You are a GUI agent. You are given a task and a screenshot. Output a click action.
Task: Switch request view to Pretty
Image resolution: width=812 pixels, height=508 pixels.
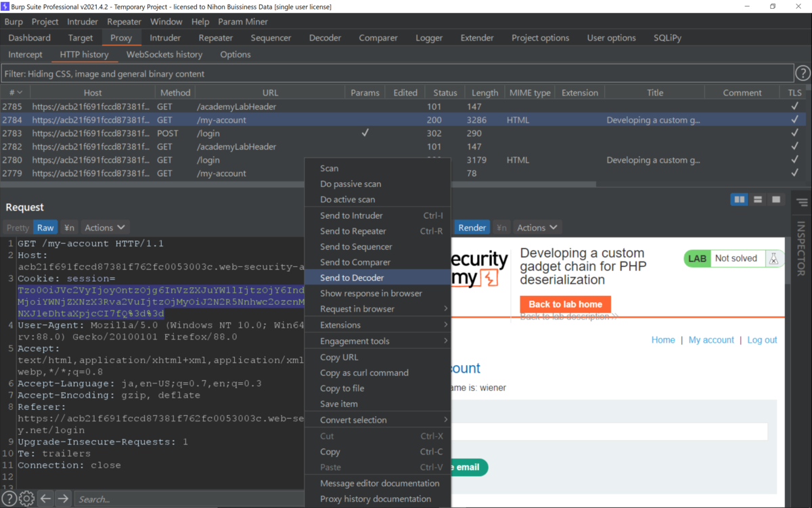click(18, 228)
